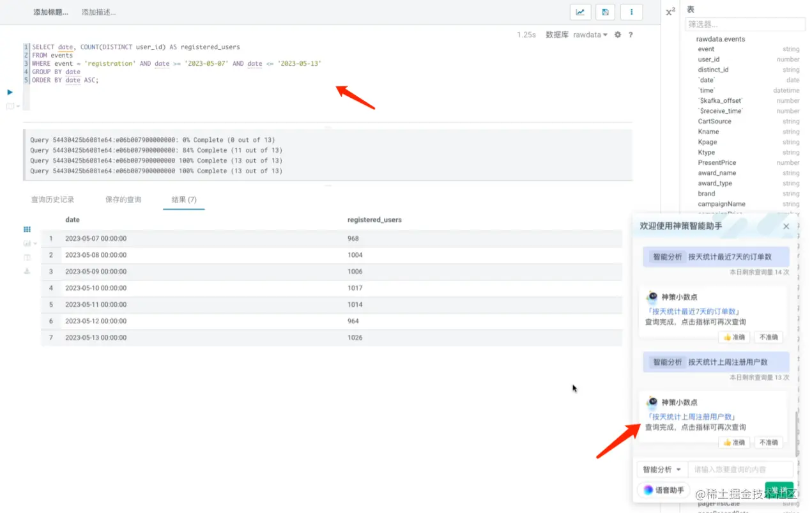
Task: Run the SQL query with the play icon
Action: point(10,92)
